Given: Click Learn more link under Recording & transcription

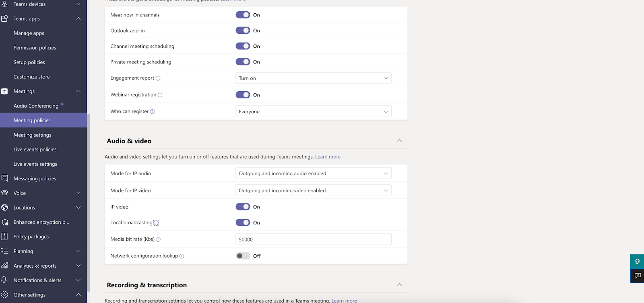Looking at the screenshot, I should coord(344,301).
